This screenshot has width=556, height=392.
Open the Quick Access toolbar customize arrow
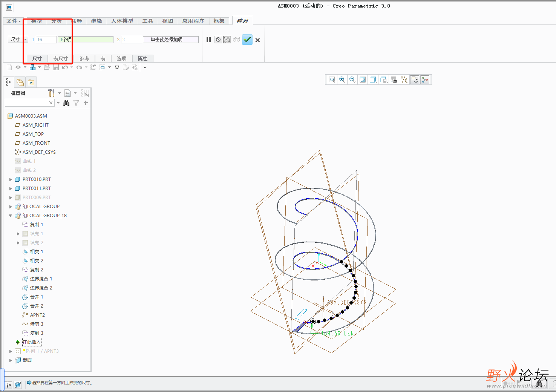coord(145,67)
